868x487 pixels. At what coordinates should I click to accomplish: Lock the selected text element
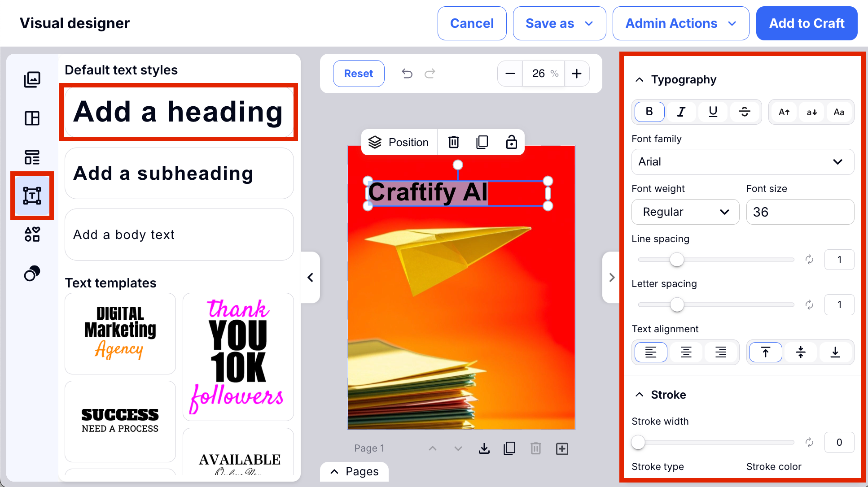coord(511,142)
